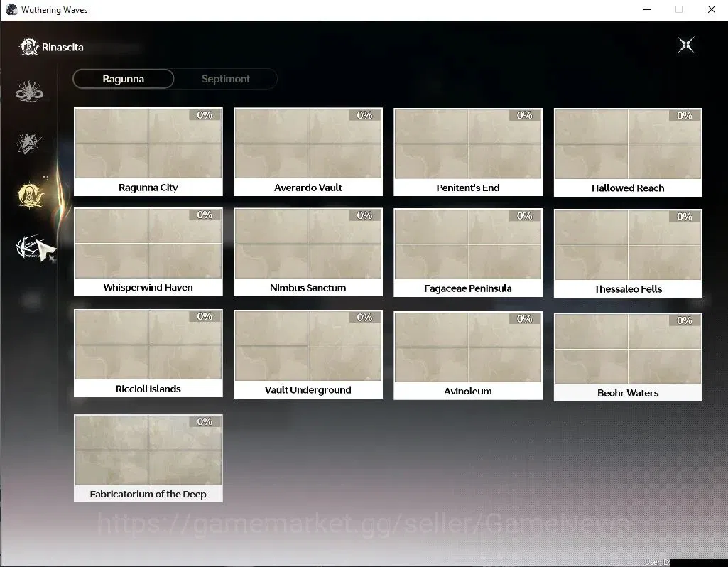
Task: Open the Nimbus Sanctum map card
Action: coord(308,252)
